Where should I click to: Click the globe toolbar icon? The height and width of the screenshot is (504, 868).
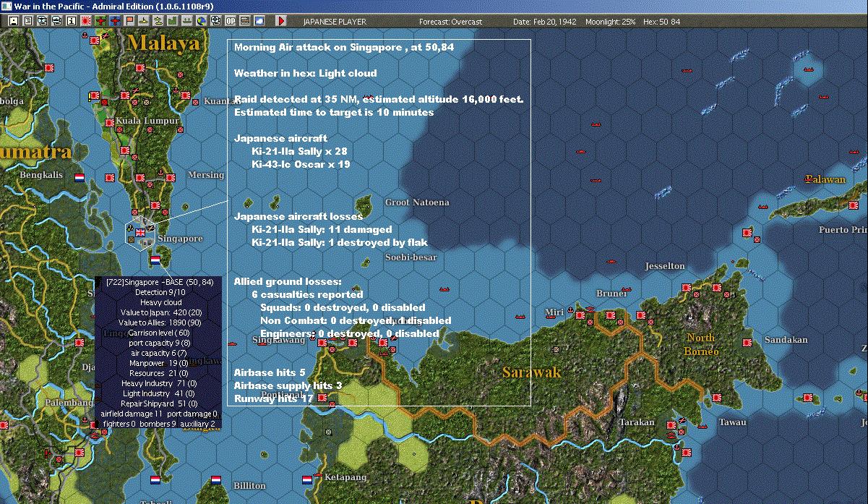[201, 21]
